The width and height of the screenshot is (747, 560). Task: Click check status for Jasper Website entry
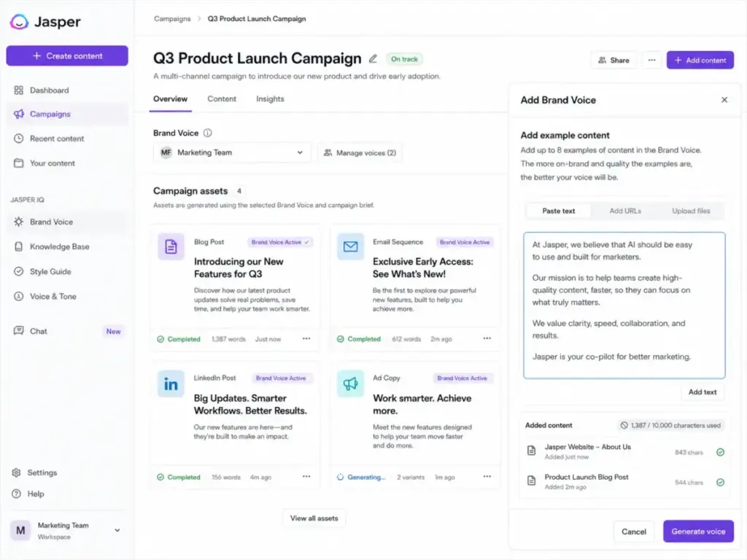(720, 452)
